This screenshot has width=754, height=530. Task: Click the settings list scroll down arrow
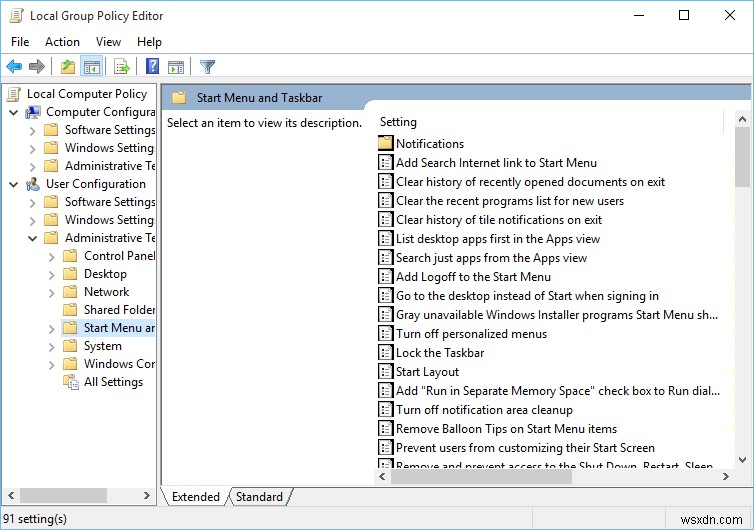[x=742, y=460]
